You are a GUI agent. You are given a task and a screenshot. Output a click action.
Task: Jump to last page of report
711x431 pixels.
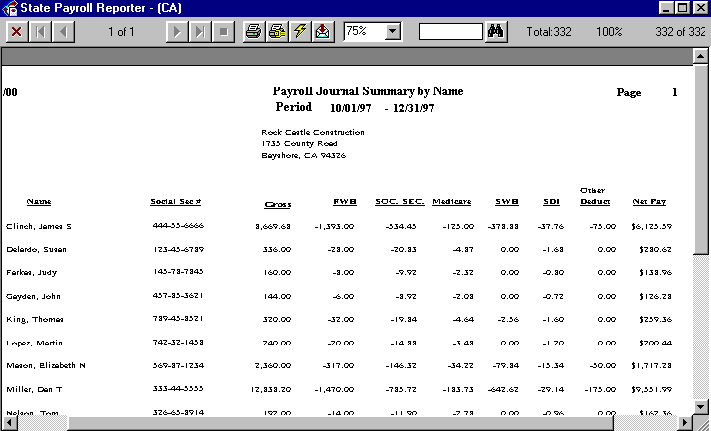[x=200, y=32]
